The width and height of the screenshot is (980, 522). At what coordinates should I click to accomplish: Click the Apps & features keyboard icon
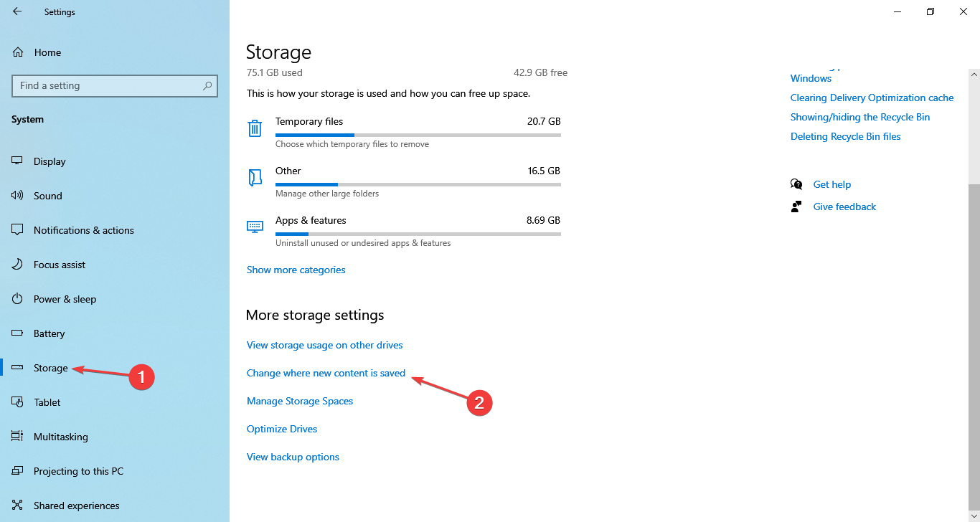(255, 227)
